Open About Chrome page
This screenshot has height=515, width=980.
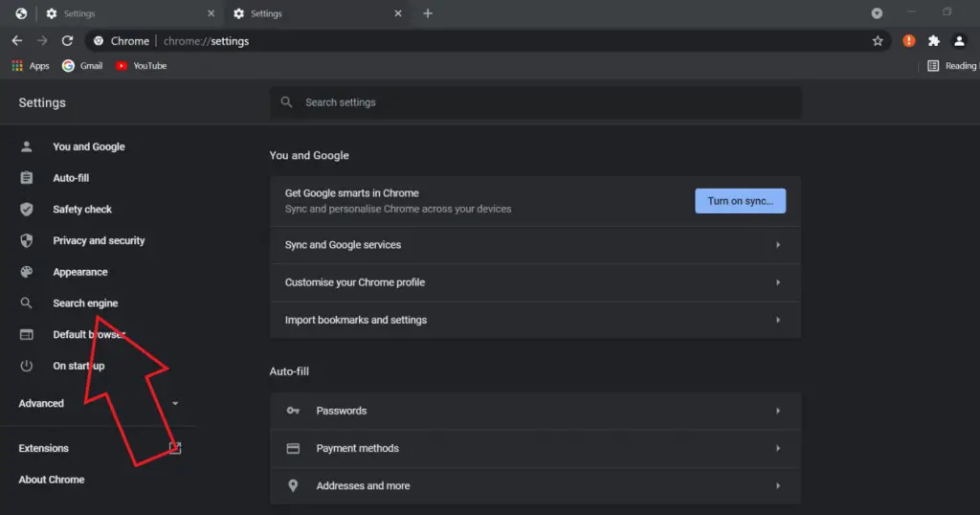[52, 480]
